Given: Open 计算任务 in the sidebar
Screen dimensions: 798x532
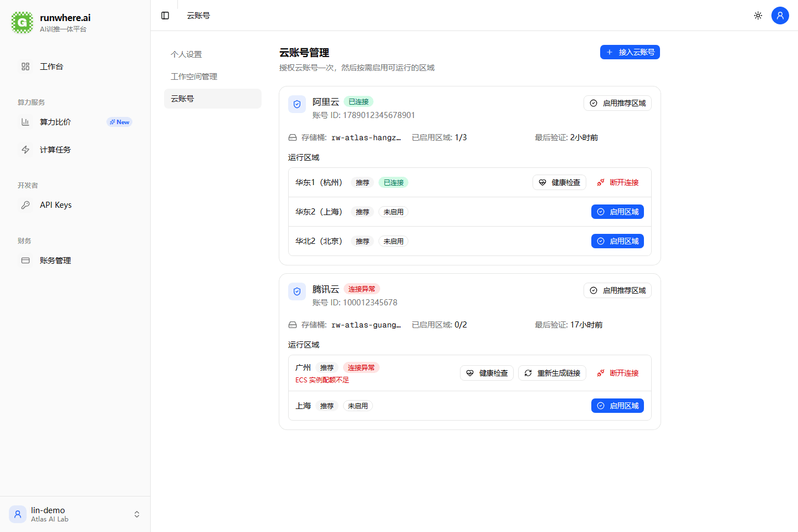Looking at the screenshot, I should [75, 150].
